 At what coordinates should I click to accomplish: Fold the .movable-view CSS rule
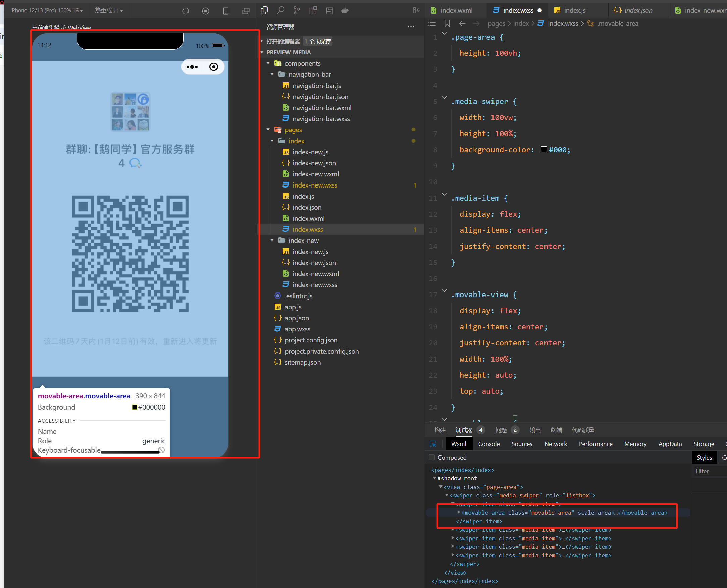point(444,290)
